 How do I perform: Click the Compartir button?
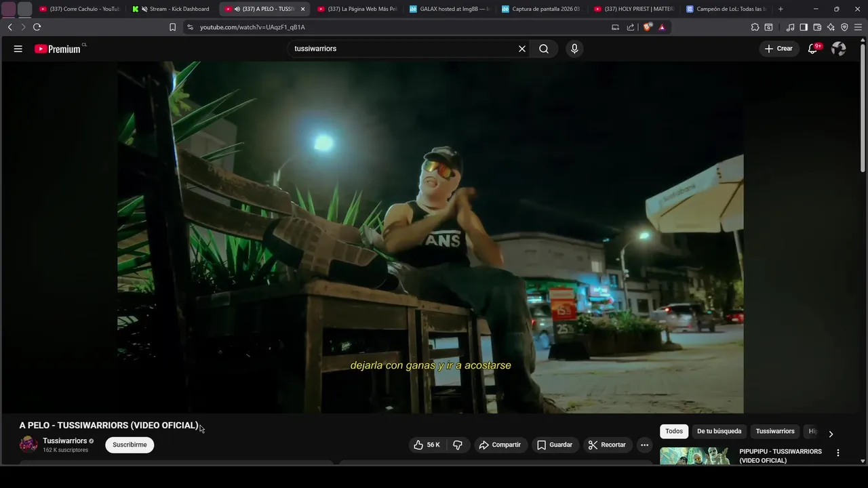tap(500, 445)
